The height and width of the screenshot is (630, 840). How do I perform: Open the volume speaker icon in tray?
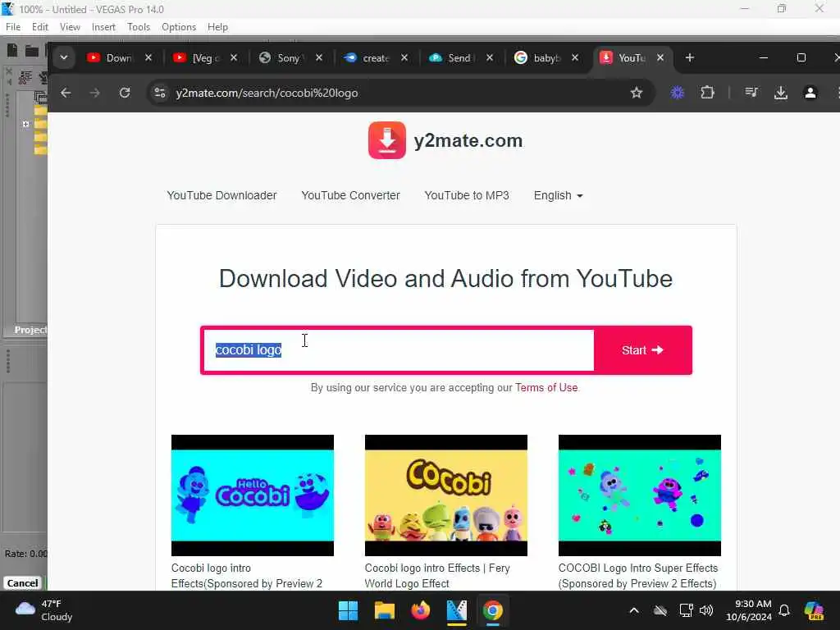[706, 610]
